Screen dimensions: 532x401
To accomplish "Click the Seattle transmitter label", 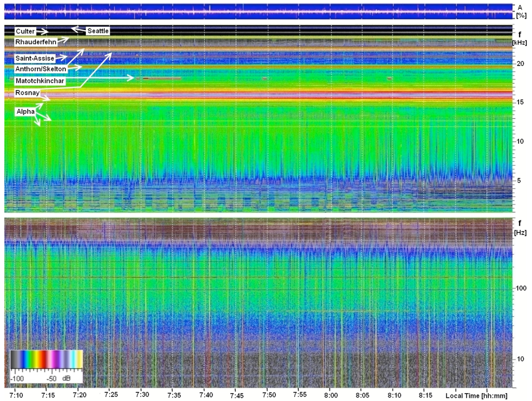I will (x=98, y=31).
